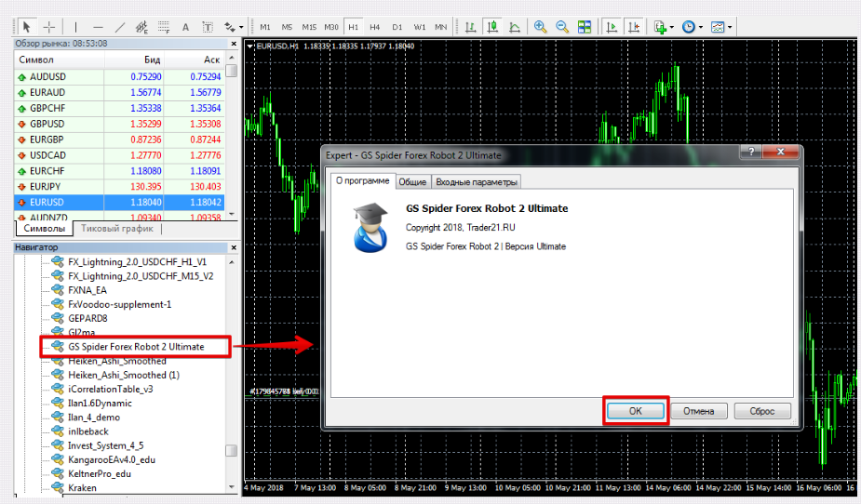Pick the Trendline drawing tool
The image size is (861, 504).
click(x=120, y=27)
